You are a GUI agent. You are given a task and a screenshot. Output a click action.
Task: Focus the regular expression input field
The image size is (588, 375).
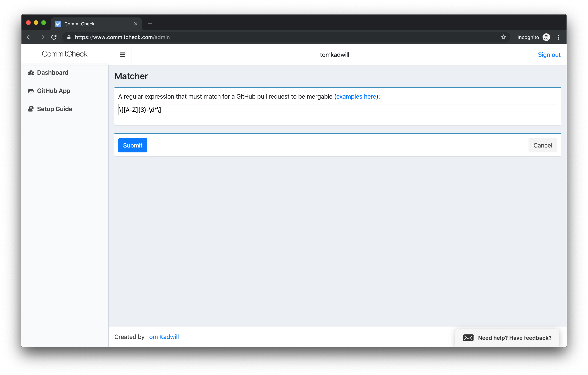point(337,110)
